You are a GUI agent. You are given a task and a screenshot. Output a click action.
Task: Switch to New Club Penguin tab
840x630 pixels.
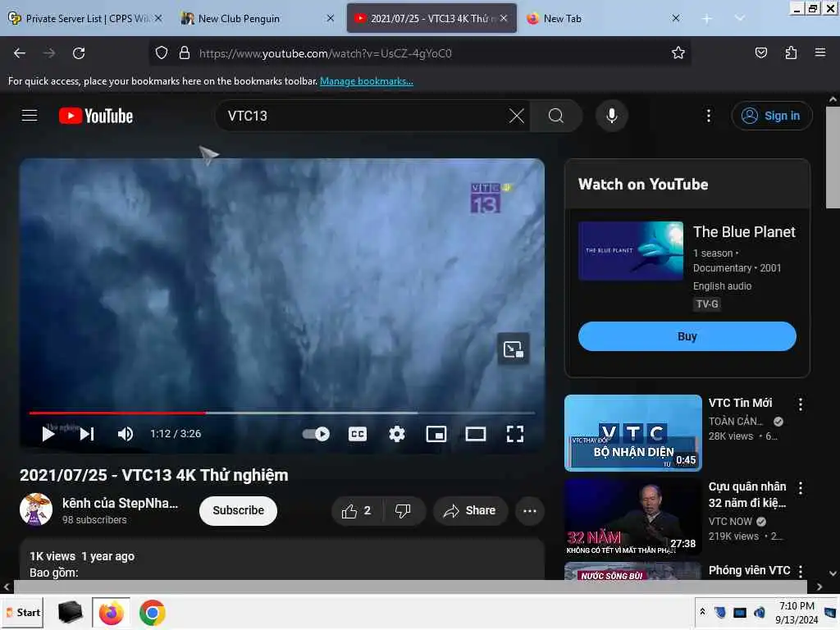(x=257, y=18)
